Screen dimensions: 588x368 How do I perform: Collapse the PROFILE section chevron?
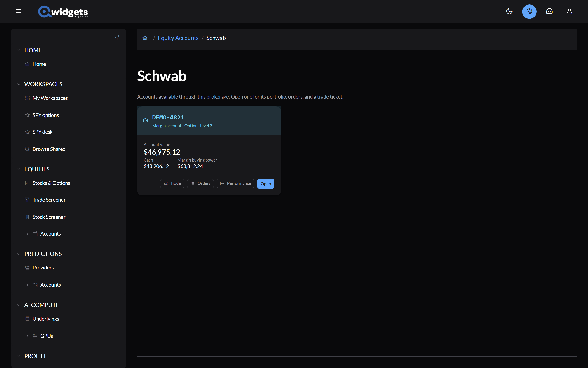[19, 356]
